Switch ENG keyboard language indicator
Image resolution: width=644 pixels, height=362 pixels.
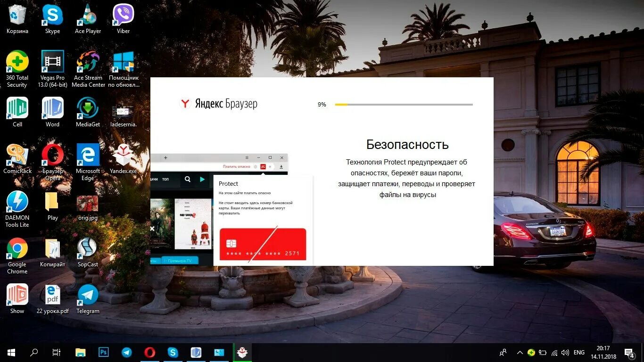point(579,352)
